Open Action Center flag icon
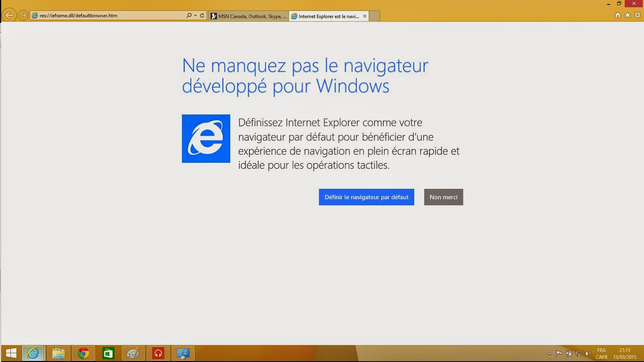This screenshot has height=362, width=644. [559, 354]
